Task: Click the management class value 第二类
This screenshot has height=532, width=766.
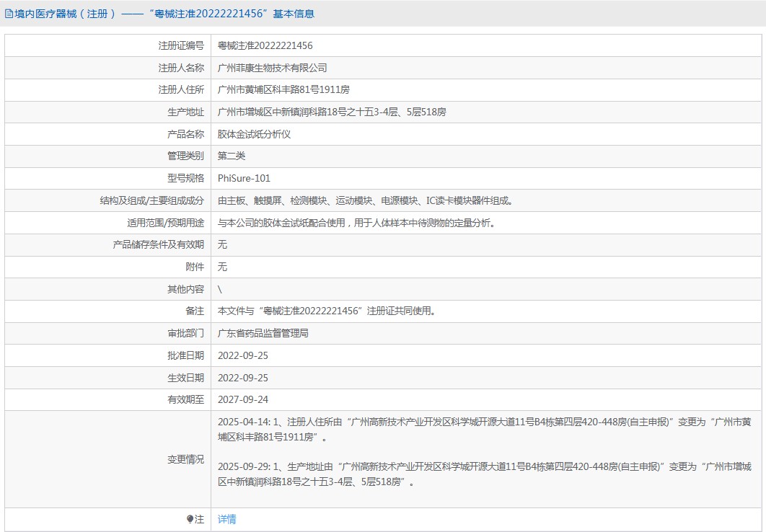Action: point(231,156)
